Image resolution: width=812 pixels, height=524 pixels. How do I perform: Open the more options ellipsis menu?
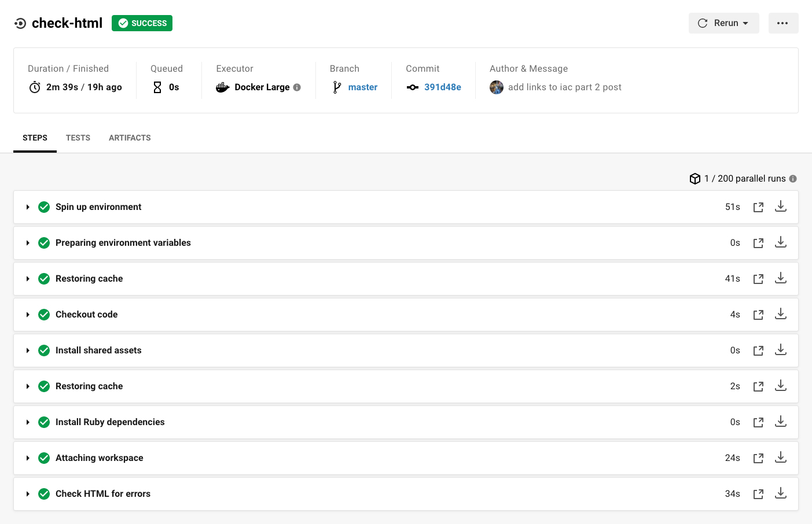[783, 23]
